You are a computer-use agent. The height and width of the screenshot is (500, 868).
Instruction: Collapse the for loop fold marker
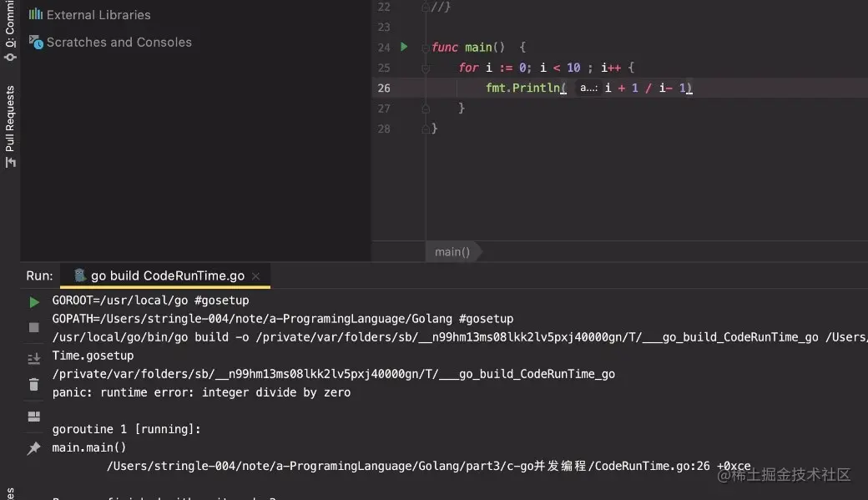(x=426, y=68)
